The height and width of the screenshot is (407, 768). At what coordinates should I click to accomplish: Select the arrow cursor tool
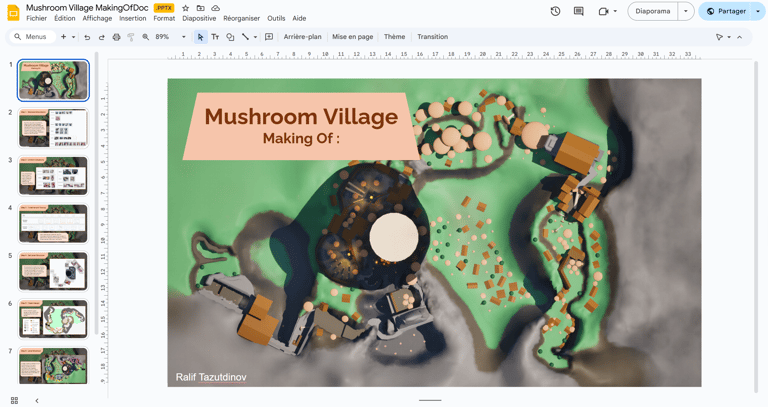tap(200, 37)
